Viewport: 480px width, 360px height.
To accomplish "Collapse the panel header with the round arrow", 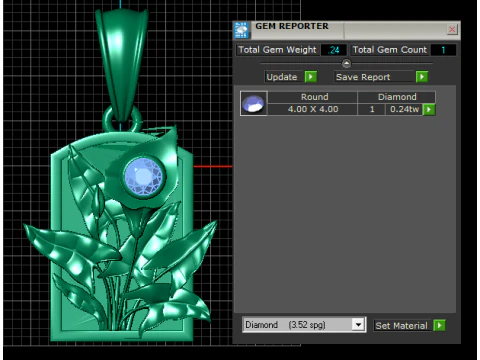I will pyautogui.click(x=346, y=63).
